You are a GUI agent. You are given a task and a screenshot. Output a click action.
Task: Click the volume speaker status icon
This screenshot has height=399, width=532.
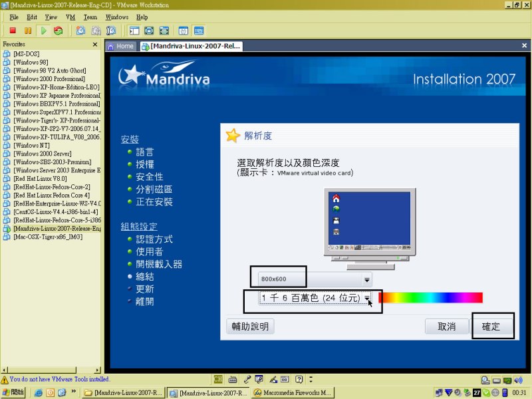point(518,380)
